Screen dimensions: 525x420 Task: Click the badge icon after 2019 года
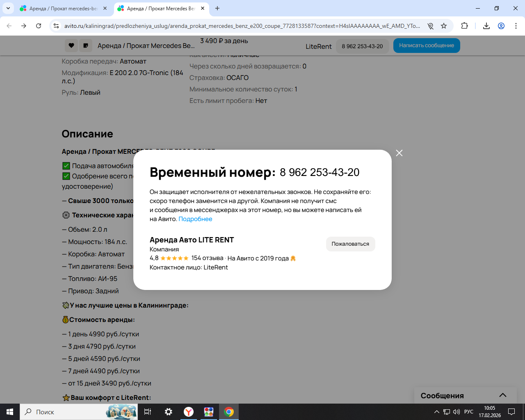click(293, 258)
